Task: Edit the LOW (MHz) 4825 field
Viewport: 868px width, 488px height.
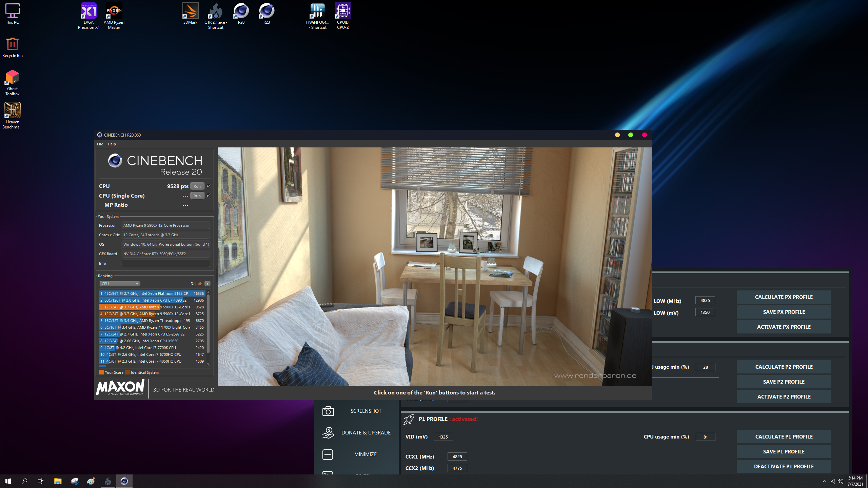Action: (x=705, y=301)
